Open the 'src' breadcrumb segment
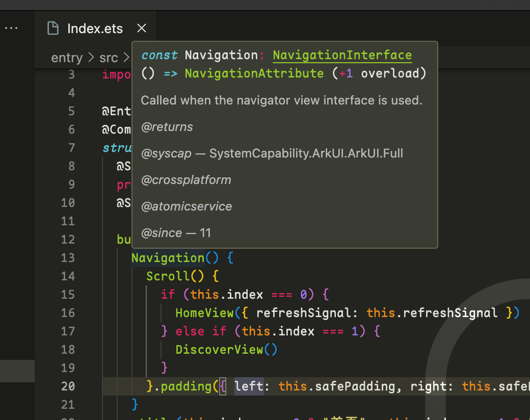Screen dimensions: 530x420 109,58
